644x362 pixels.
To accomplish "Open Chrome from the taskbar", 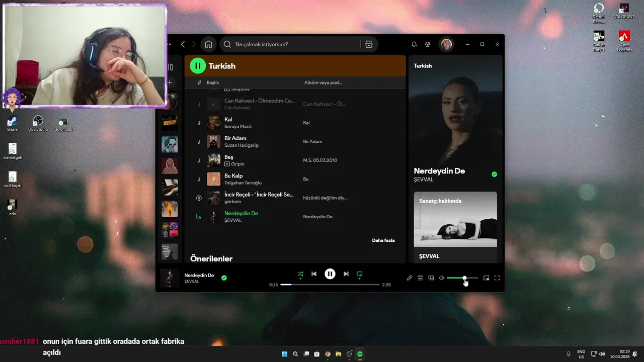I will (x=328, y=354).
